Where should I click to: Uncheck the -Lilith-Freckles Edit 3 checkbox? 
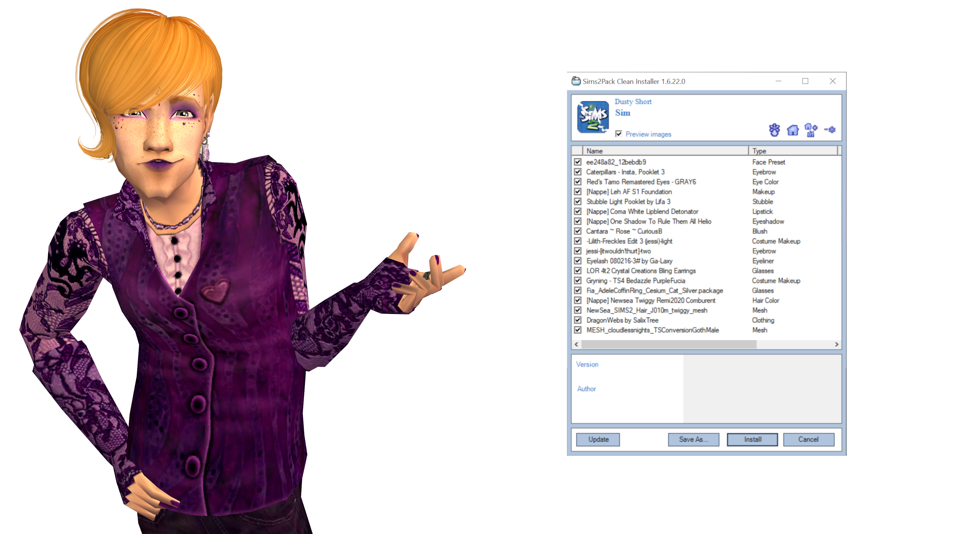[x=578, y=241]
